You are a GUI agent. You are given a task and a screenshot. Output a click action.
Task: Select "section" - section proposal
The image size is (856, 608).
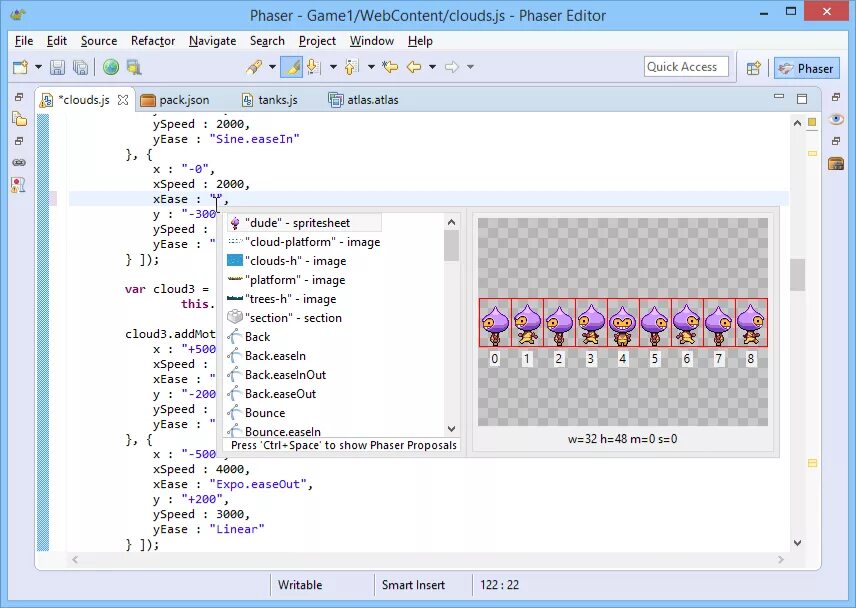pyautogui.click(x=285, y=318)
